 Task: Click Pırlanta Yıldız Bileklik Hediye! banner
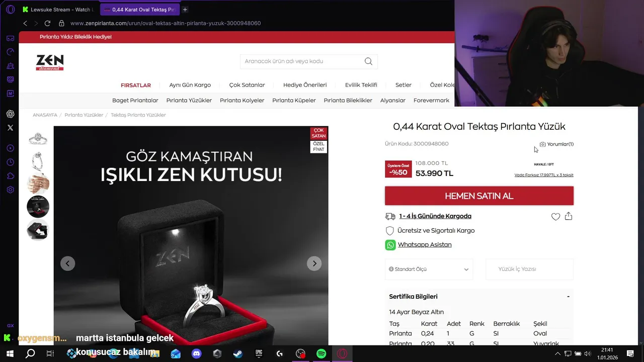[x=75, y=37]
